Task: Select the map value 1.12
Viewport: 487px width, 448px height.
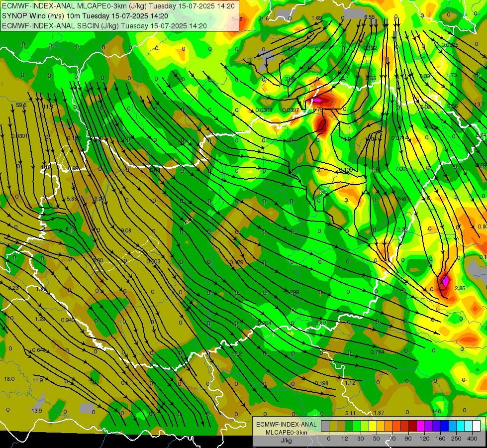Action: coord(350,383)
